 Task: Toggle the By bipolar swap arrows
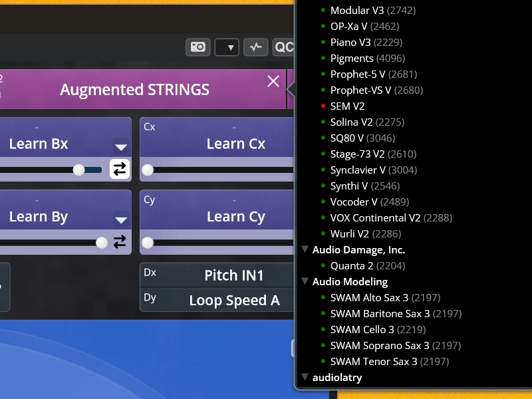pyautogui.click(x=120, y=242)
